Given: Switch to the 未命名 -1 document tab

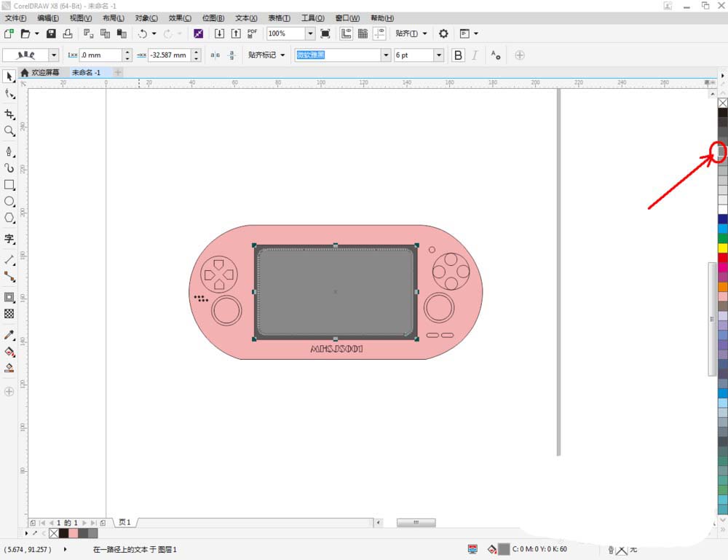Looking at the screenshot, I should point(86,72).
